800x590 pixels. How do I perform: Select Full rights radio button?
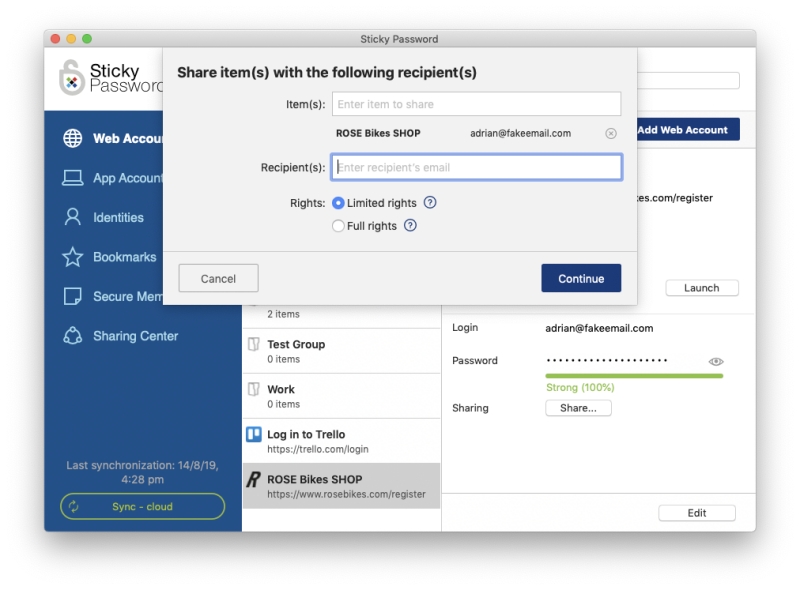[338, 226]
